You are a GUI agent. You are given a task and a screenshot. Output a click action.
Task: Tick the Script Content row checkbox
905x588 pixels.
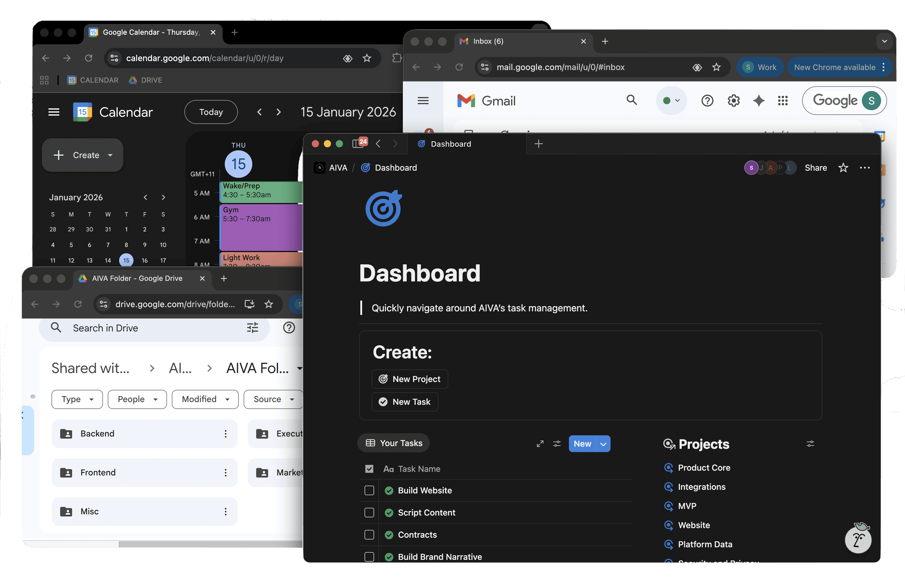point(369,513)
